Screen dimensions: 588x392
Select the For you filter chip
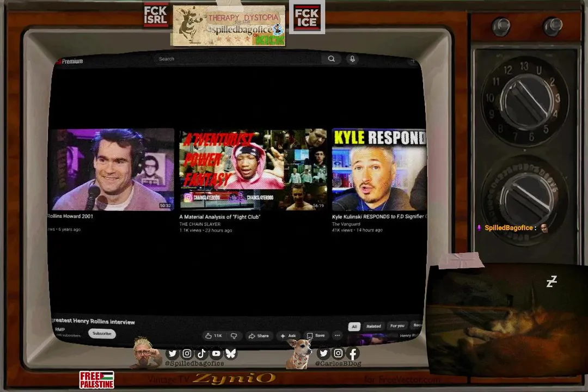[x=397, y=326]
